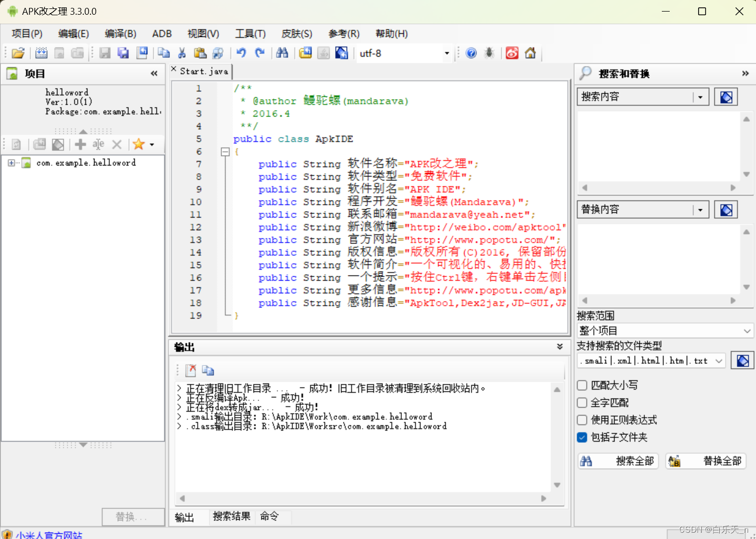Switch to the 搜索结果 tab
This screenshot has width=756, height=539.
click(x=231, y=516)
